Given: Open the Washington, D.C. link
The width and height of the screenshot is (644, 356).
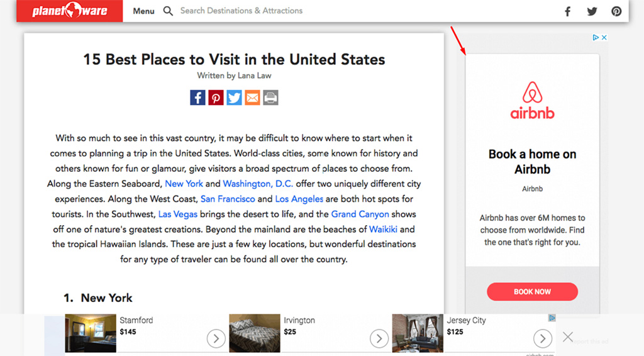Looking at the screenshot, I should tap(258, 184).
